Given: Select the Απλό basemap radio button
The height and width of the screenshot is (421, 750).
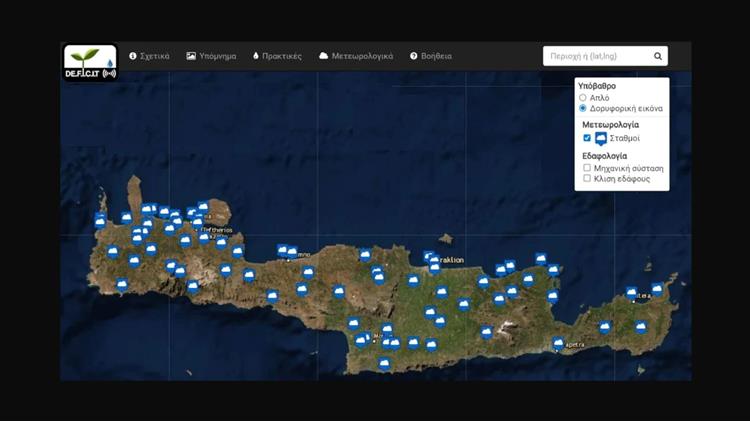Looking at the screenshot, I should [x=584, y=98].
